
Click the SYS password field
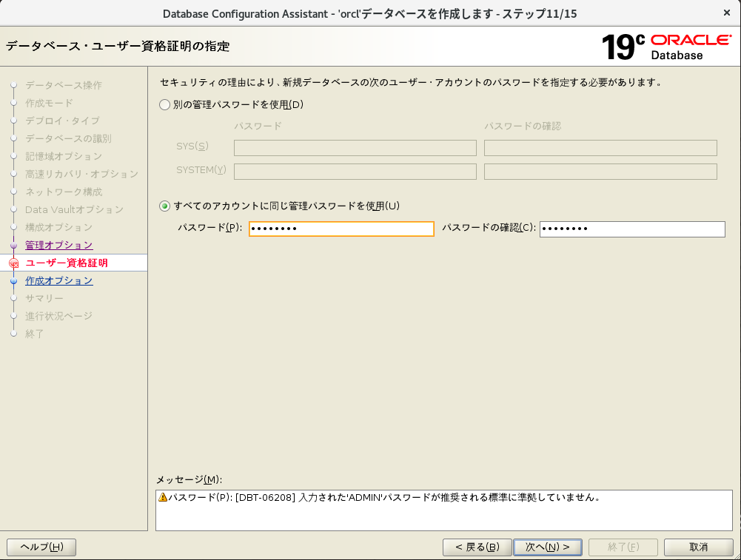coord(355,148)
